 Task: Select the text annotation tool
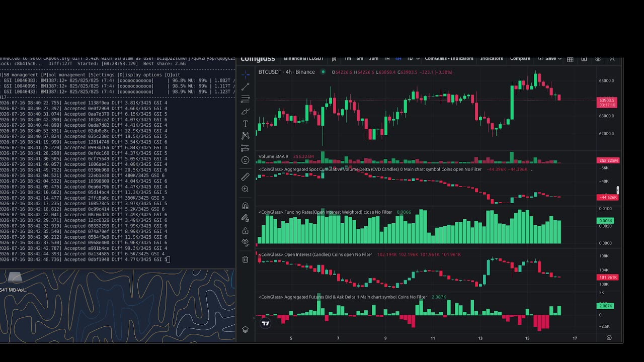point(246,124)
